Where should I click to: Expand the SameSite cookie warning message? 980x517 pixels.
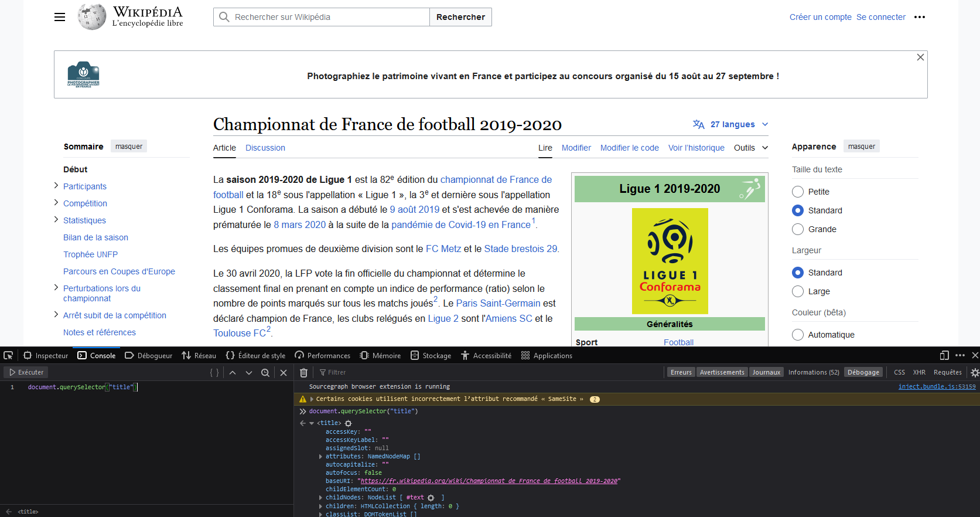(312, 399)
